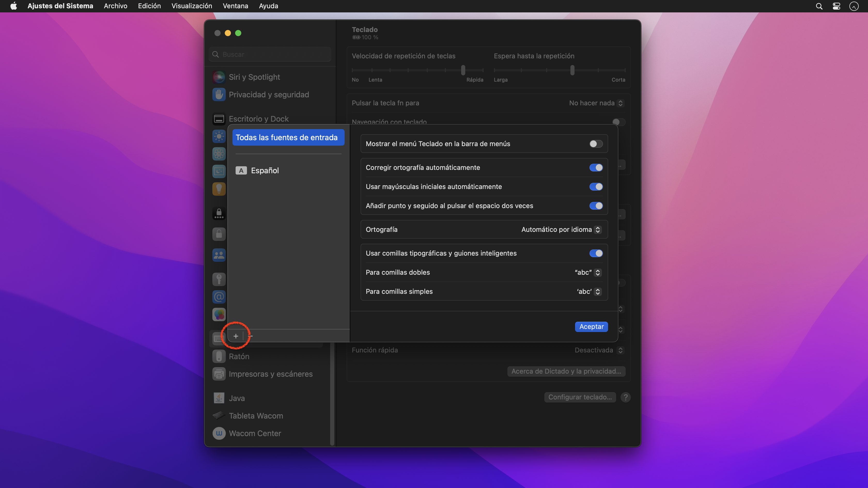Click the plus button to add input source

pos(236,336)
